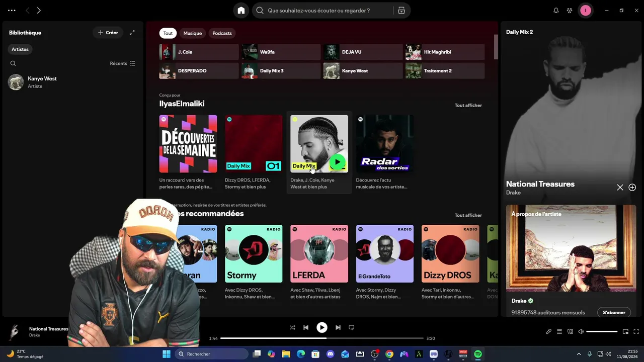Open Google Chrome from the taskbar
This screenshot has width=644, height=362.
coord(389,354)
